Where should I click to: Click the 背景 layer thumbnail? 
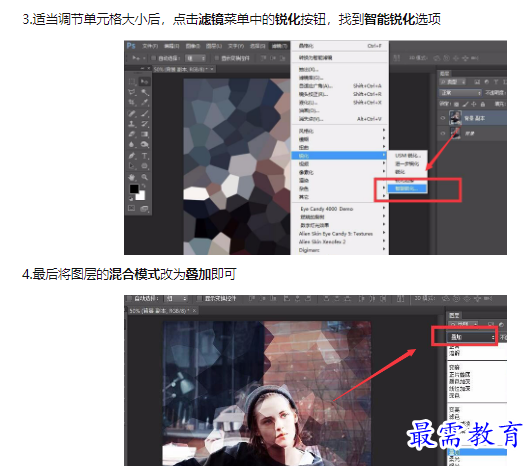pos(455,133)
